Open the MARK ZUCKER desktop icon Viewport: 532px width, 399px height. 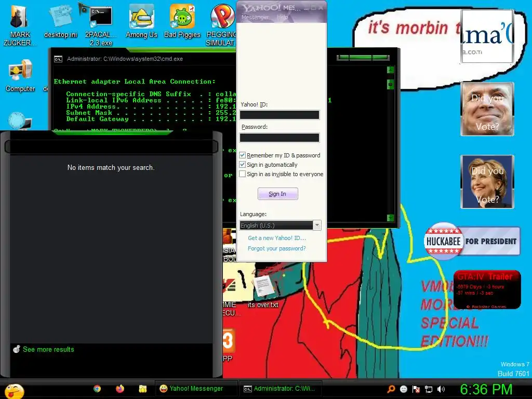tap(19, 24)
